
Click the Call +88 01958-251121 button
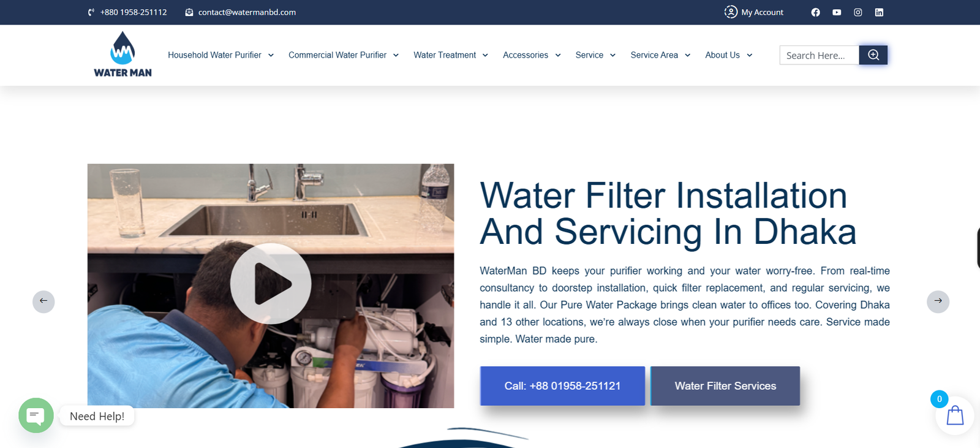[562, 386]
